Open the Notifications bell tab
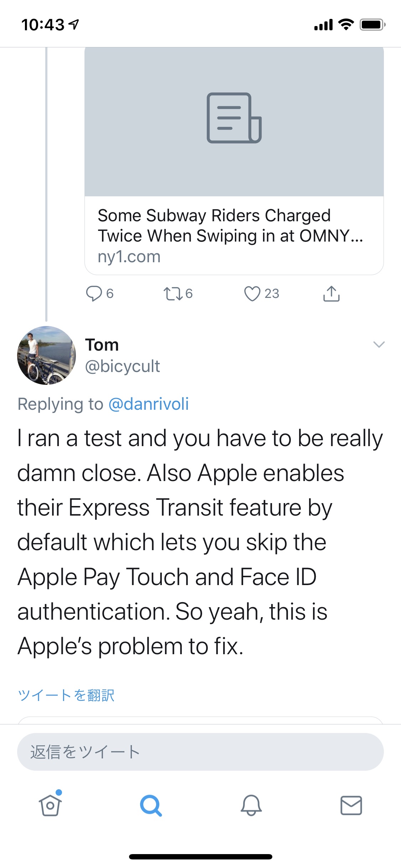The width and height of the screenshot is (401, 868). (251, 805)
